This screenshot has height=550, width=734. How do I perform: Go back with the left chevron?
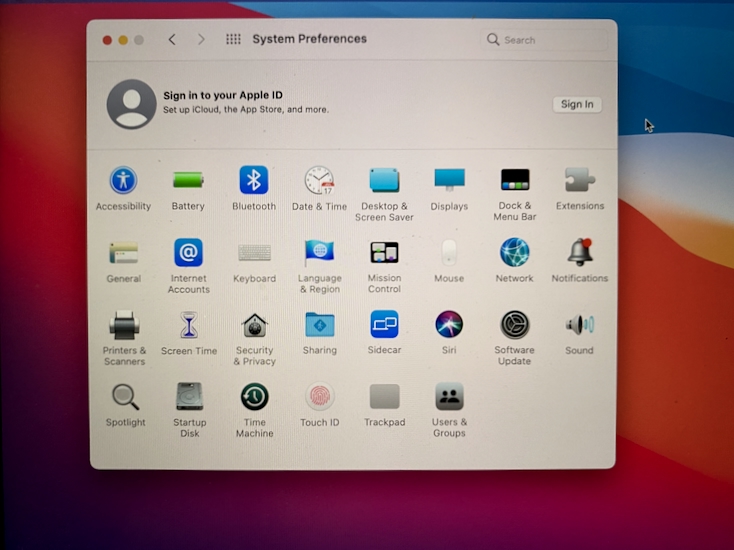pos(172,39)
